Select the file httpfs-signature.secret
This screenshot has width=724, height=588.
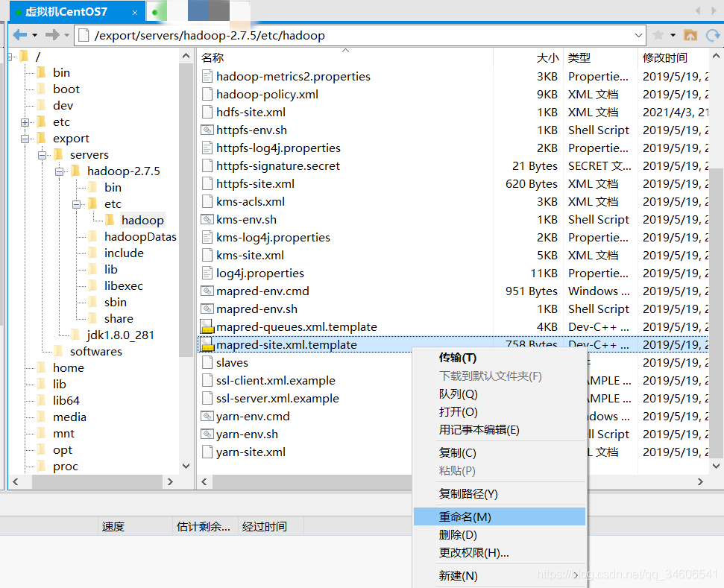pyautogui.click(x=278, y=166)
